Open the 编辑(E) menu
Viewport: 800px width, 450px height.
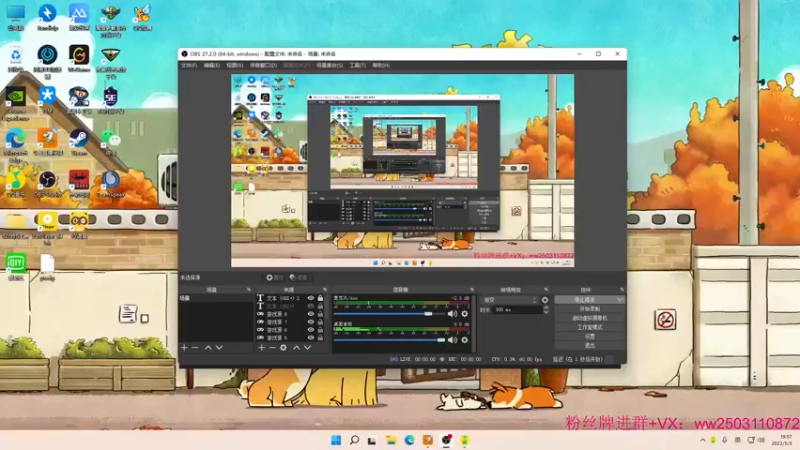click(x=212, y=65)
